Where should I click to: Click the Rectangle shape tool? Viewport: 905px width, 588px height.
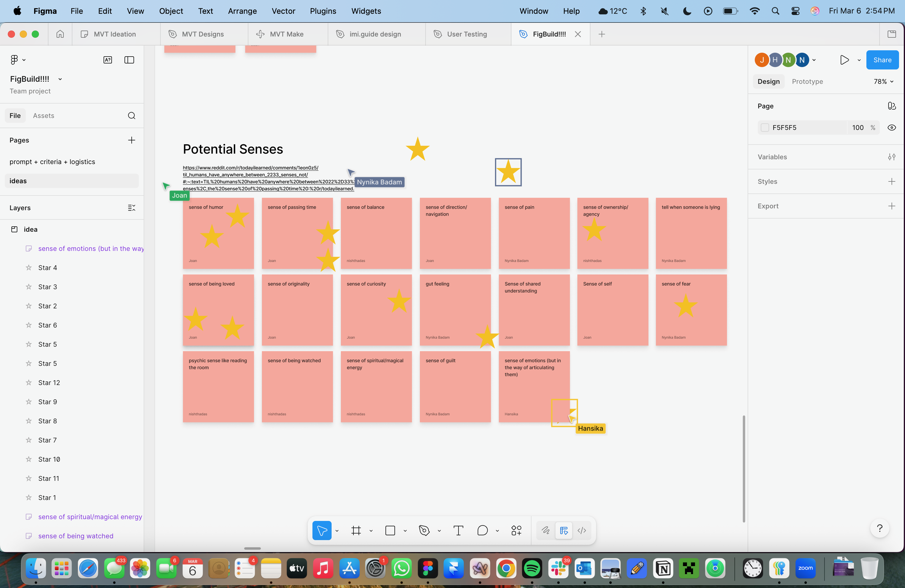(390, 530)
